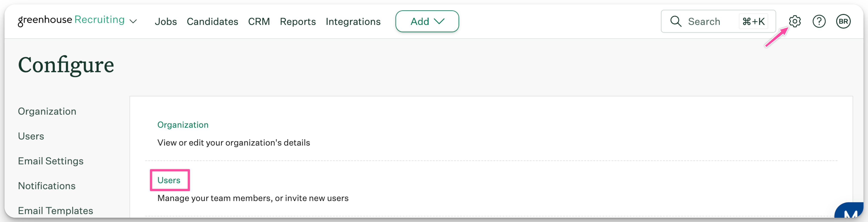Viewport: 868px width, 222px height.
Task: Click the ⌘+K shortcut badge
Action: tap(753, 21)
